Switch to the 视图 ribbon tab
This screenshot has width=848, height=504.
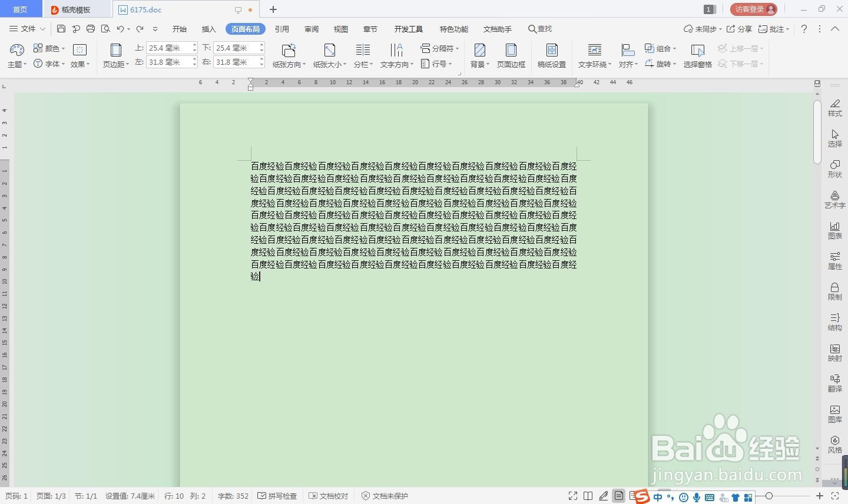[x=341, y=29]
